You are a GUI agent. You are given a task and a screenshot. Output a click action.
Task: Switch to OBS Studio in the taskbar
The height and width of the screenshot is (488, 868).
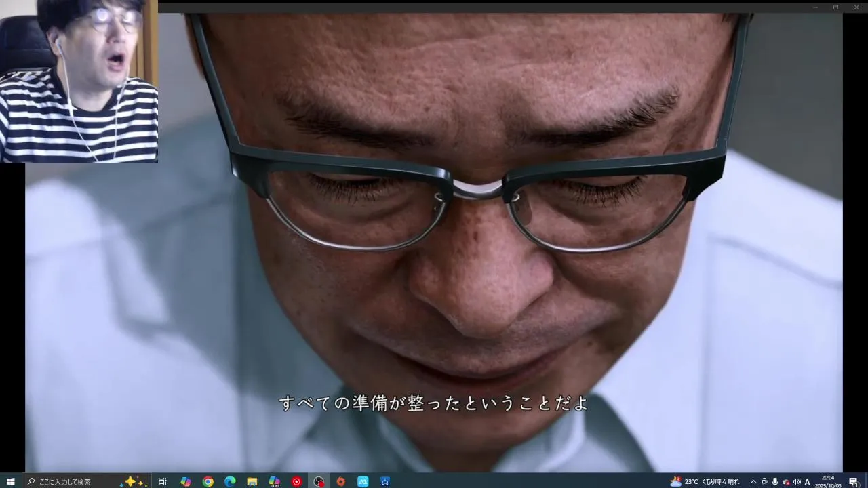pyautogui.click(x=319, y=481)
